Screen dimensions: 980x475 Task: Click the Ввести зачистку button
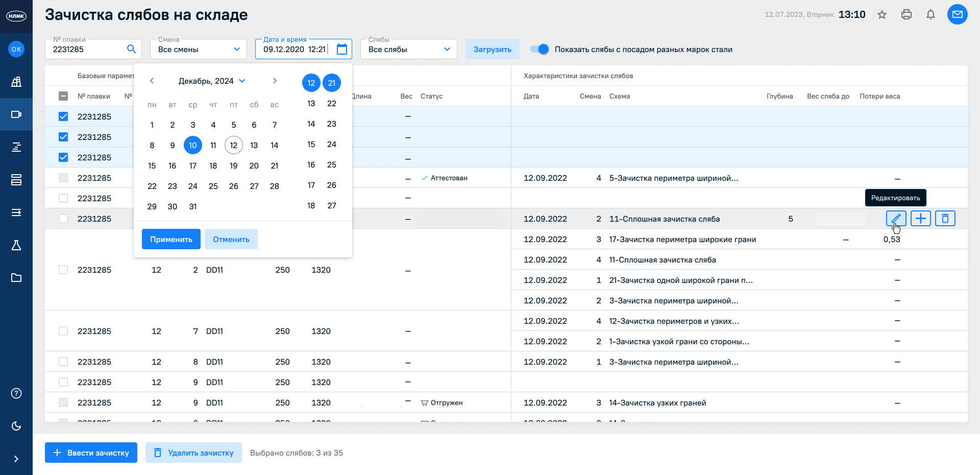[91, 453]
